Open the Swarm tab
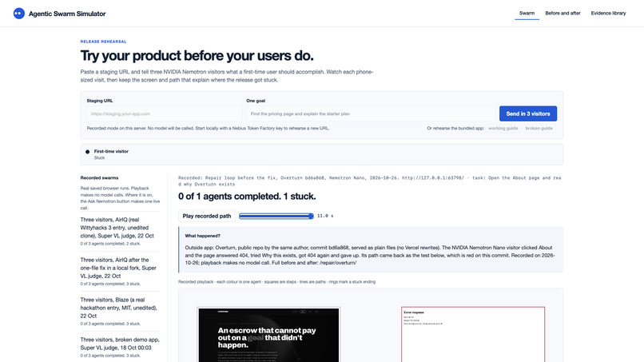Screen dimensions: 644x362 (527, 13)
